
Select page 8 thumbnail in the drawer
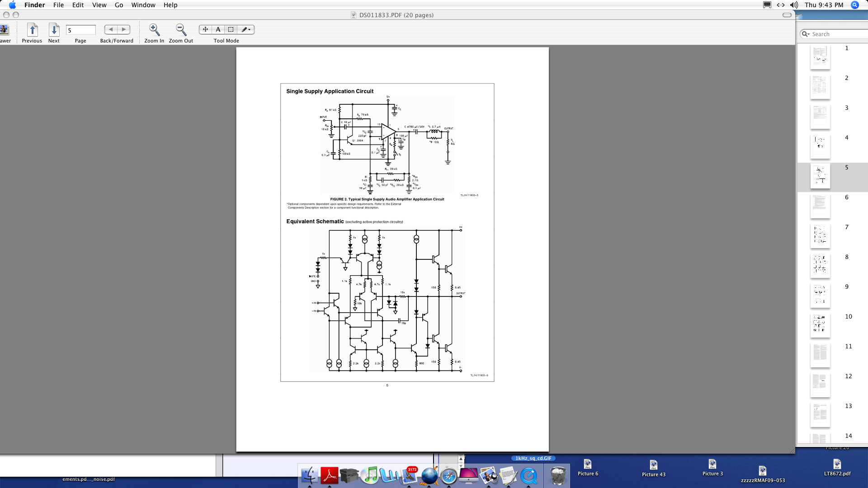pos(820,266)
